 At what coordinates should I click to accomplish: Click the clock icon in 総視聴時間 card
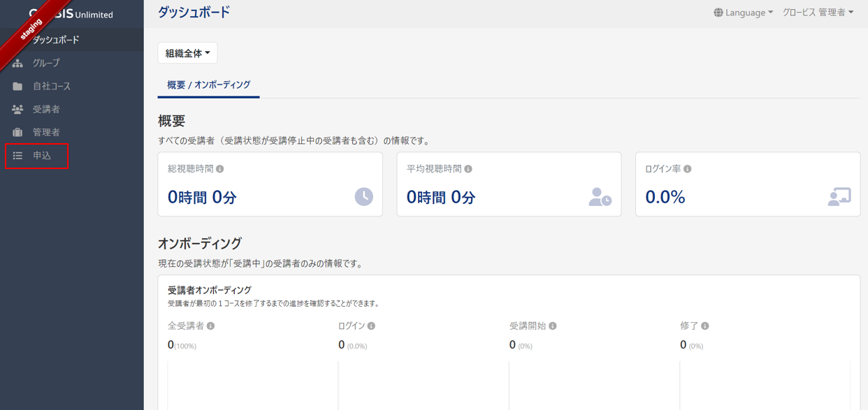point(363,197)
